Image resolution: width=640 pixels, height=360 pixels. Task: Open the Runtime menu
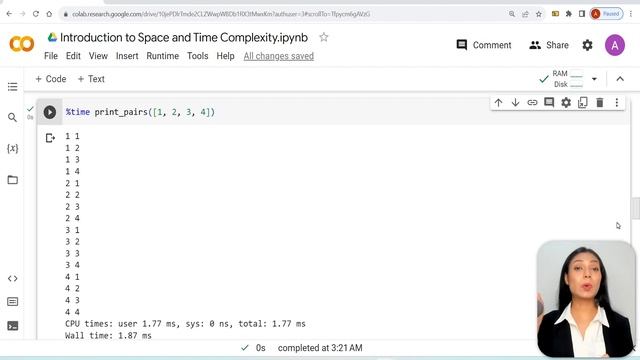pyautogui.click(x=162, y=56)
